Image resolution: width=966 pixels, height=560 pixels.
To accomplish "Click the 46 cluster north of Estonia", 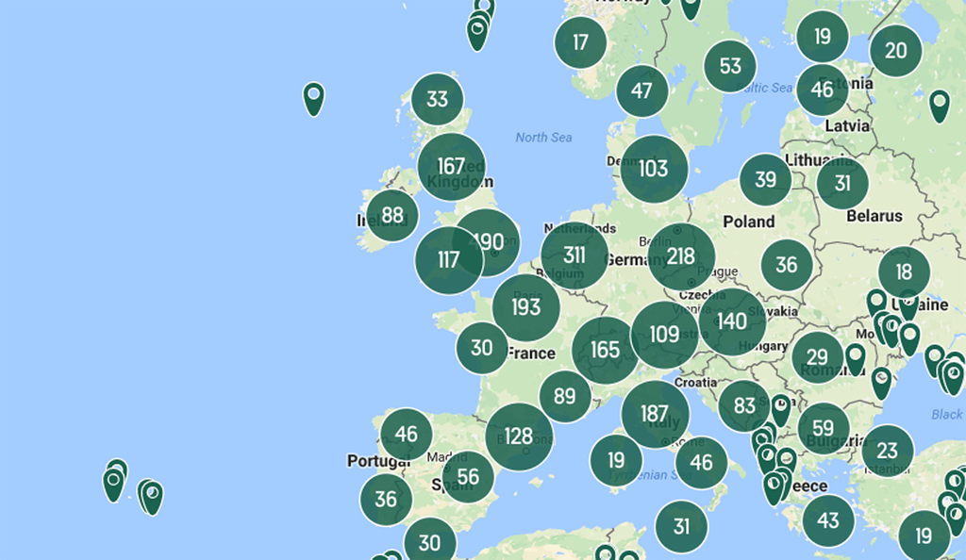I will [x=823, y=91].
